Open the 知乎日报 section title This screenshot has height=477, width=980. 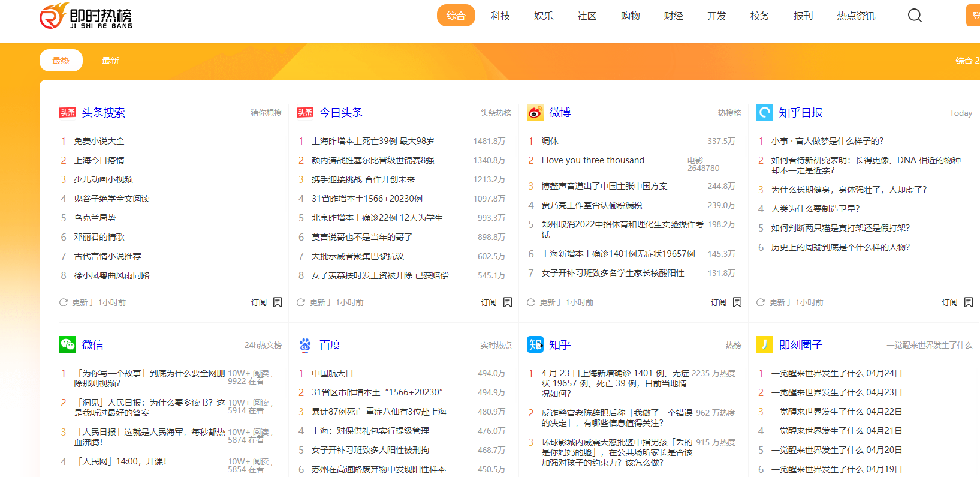(801, 112)
